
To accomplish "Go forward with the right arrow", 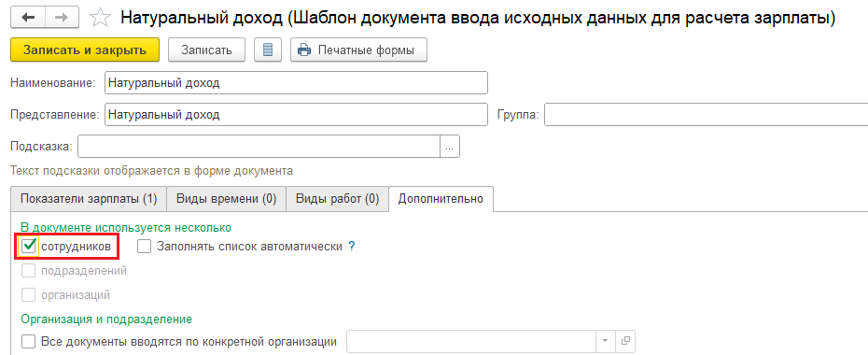I will [x=62, y=17].
